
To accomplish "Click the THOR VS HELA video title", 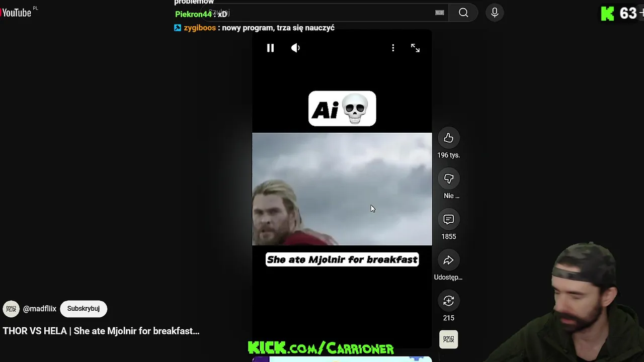I will 101,331.
